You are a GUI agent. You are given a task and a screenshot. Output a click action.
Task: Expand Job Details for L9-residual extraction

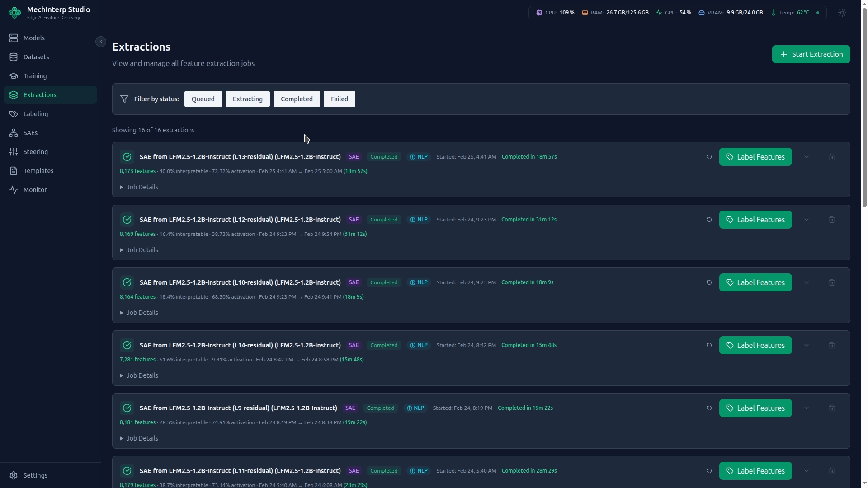tap(139, 438)
